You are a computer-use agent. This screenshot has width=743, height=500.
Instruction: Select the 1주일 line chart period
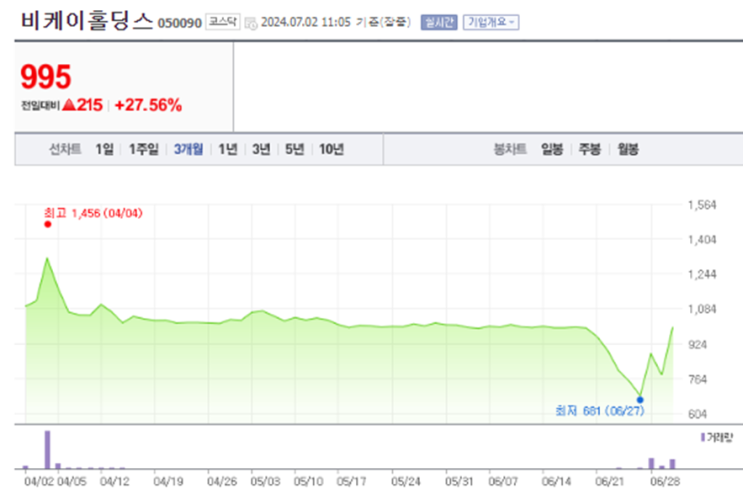tap(144, 149)
